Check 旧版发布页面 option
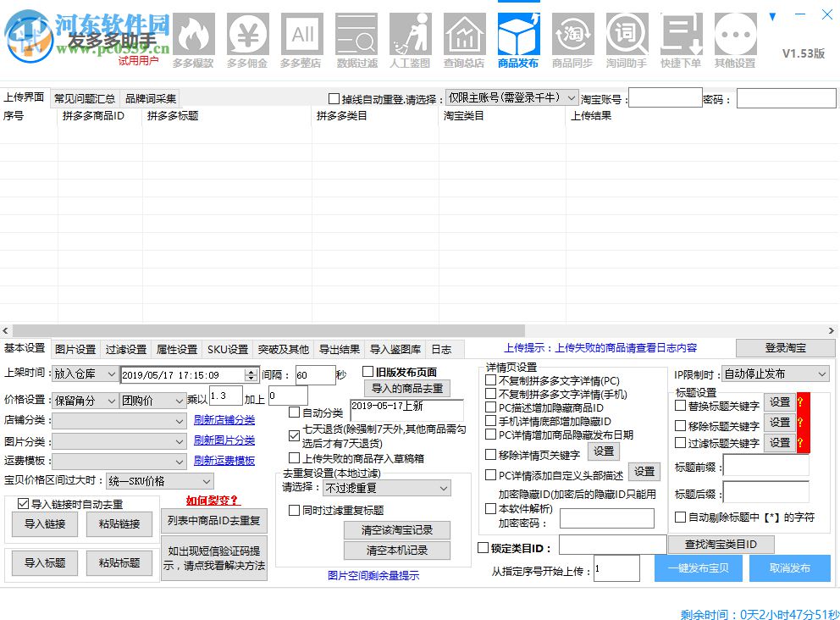 click(x=366, y=371)
